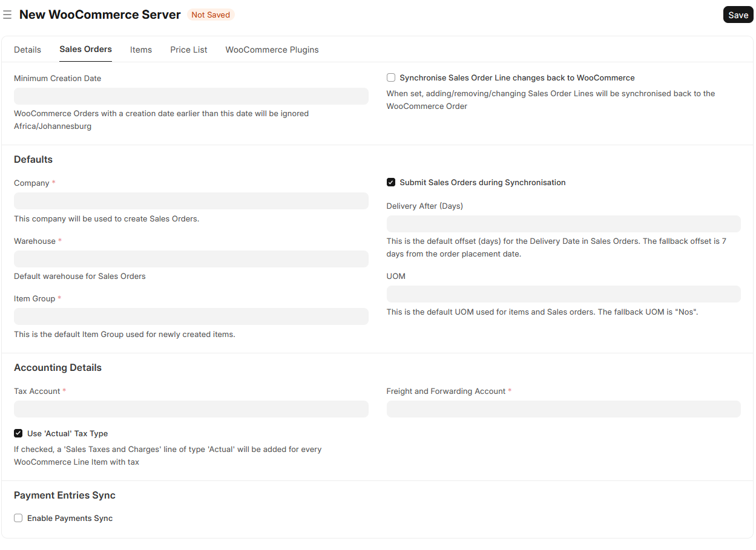This screenshot has height=550, width=756.
Task: Click the Delivery After (Days) input
Action: [x=563, y=224]
